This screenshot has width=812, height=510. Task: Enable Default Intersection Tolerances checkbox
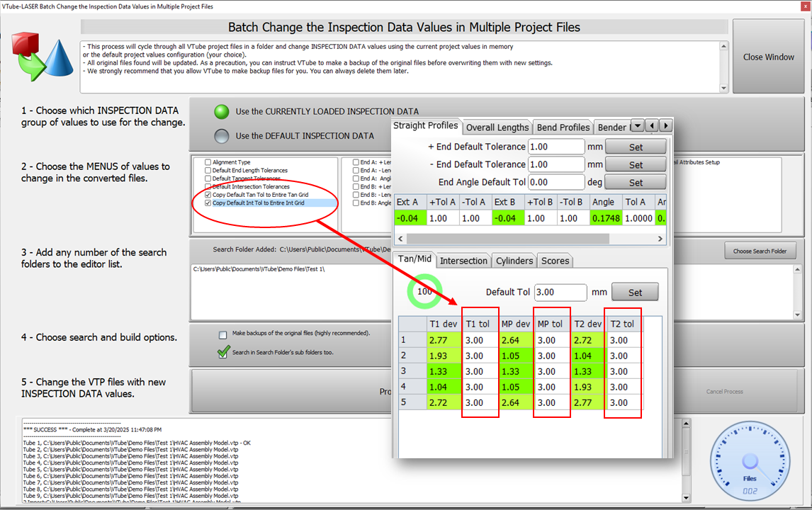pos(208,186)
